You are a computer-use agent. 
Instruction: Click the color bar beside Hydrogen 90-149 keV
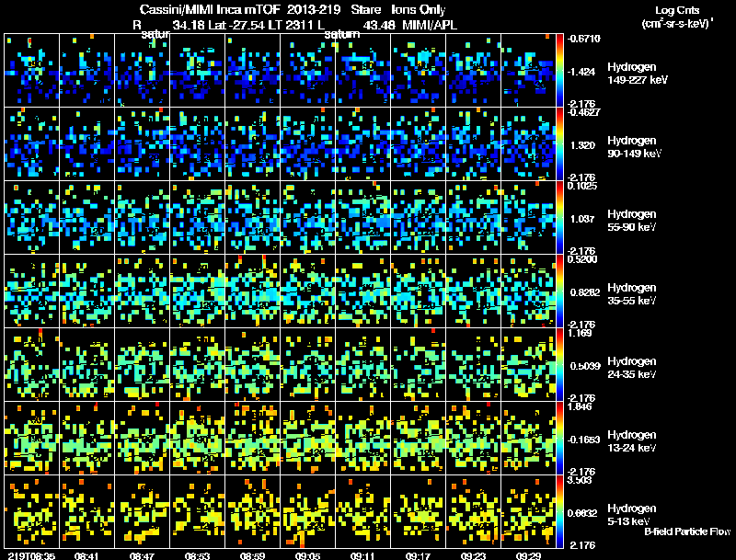[x=559, y=144]
